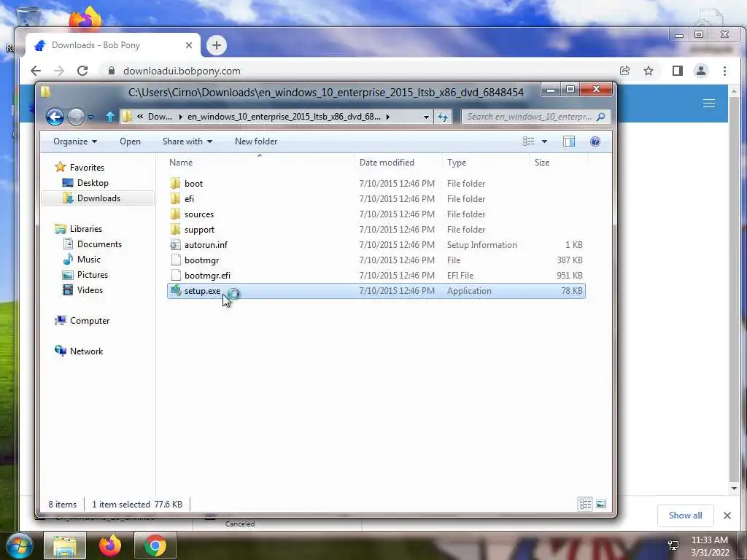Screen dimensions: 747x560
Task: Click Chrome's back arrow
Action: (x=36, y=71)
